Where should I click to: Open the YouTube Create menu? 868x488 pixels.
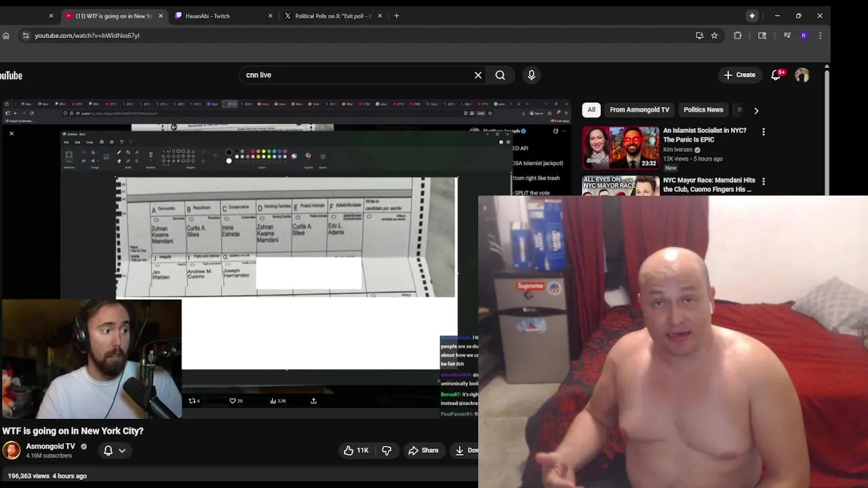coord(739,75)
